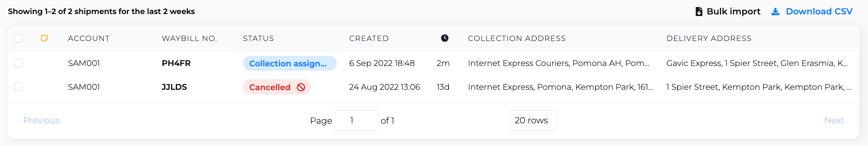The image size is (868, 146).
Task: Click the Next pagination button
Action: [834, 120]
